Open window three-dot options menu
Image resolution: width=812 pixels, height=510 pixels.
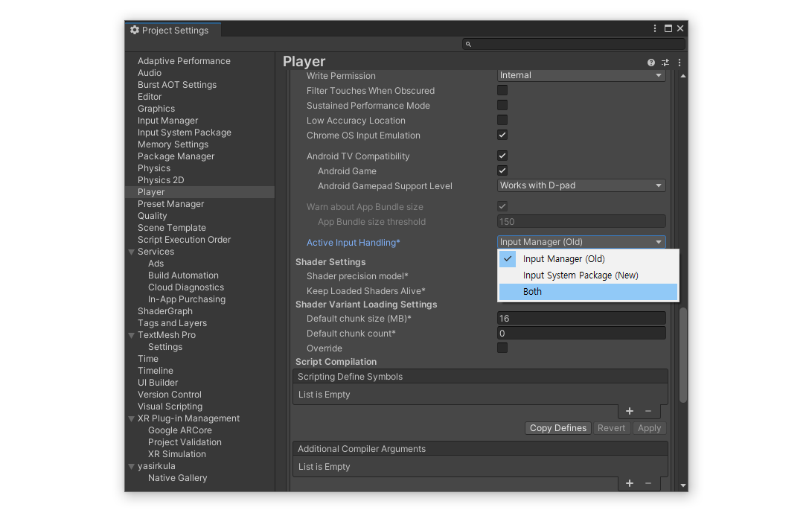point(654,28)
